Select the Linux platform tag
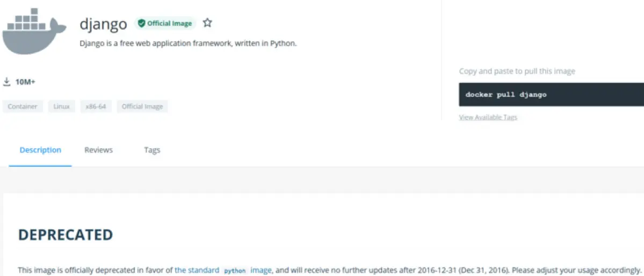 [61, 106]
